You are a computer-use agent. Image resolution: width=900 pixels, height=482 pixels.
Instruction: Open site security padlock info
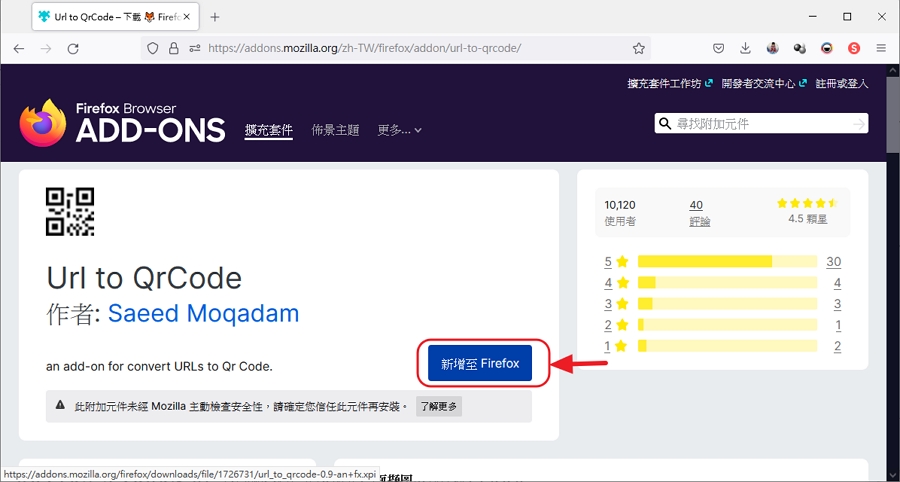click(x=173, y=49)
